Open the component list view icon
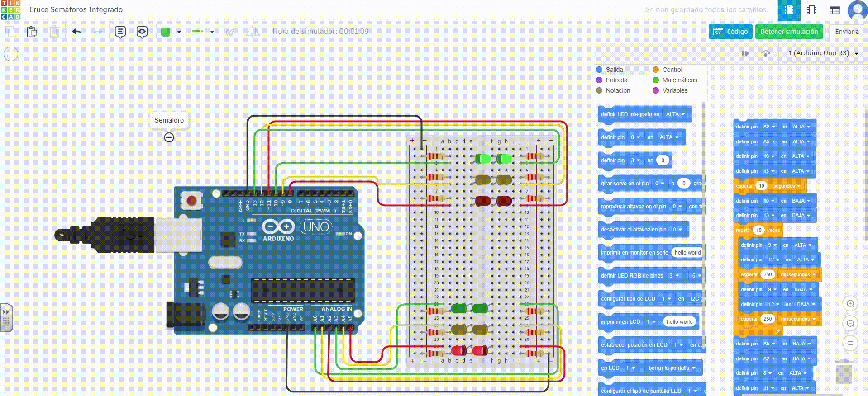868x396 pixels. point(835,10)
